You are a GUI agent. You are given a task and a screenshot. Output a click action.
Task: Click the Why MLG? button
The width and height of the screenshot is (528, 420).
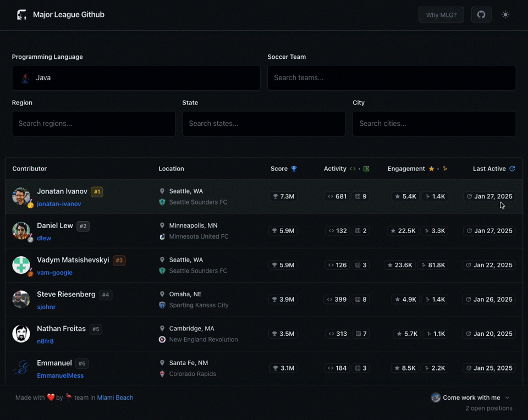[441, 15]
